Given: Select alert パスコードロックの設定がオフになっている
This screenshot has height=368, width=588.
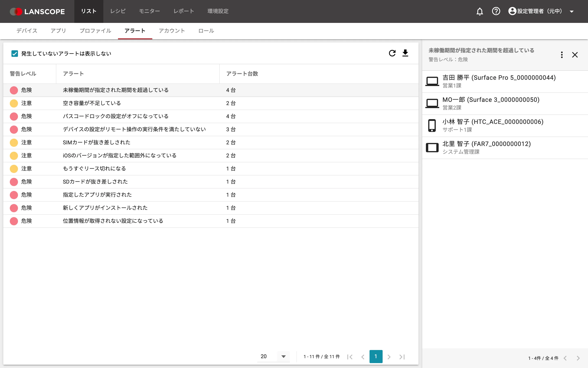Looking at the screenshot, I should pos(211,117).
